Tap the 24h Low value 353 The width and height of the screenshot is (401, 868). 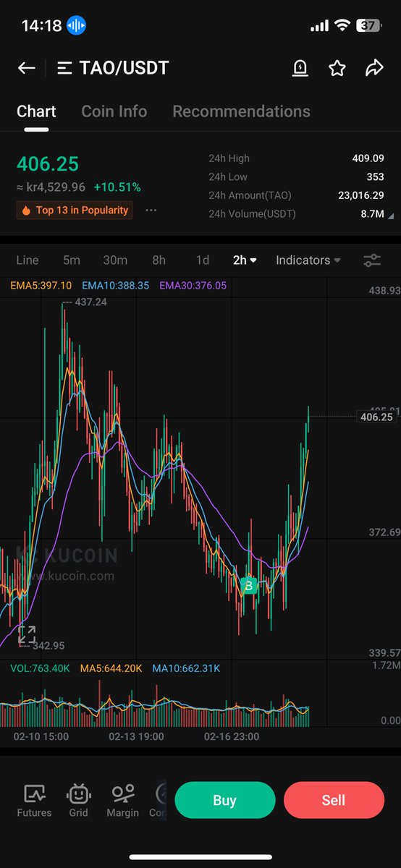[375, 177]
